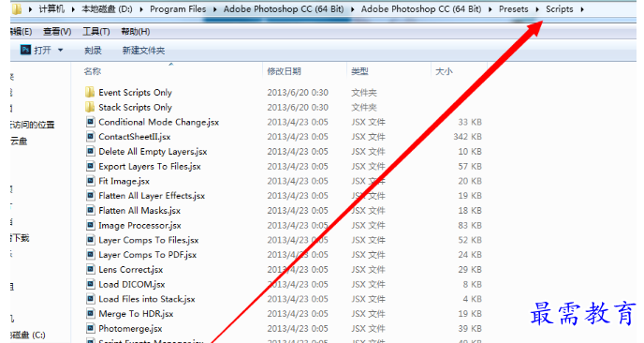
Task: Open the 帮助(H) menu
Action: [x=136, y=32]
